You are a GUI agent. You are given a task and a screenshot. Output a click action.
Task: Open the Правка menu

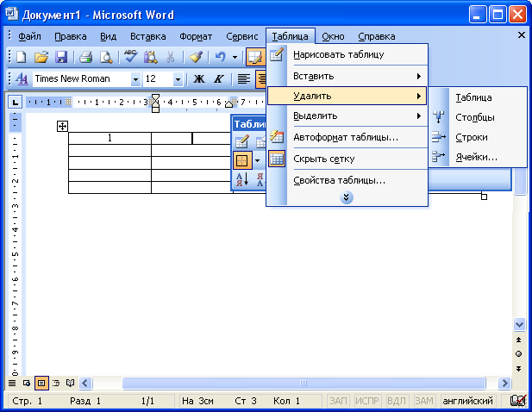tap(71, 36)
